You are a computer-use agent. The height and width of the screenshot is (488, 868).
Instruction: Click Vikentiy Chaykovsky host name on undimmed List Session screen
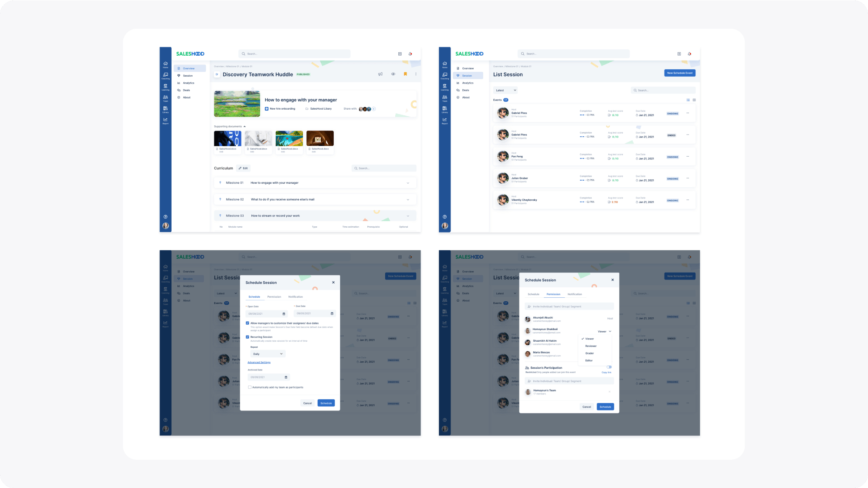tap(524, 200)
